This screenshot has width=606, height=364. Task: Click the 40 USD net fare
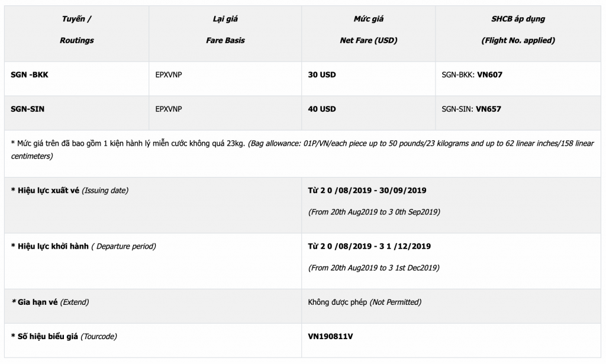point(322,109)
